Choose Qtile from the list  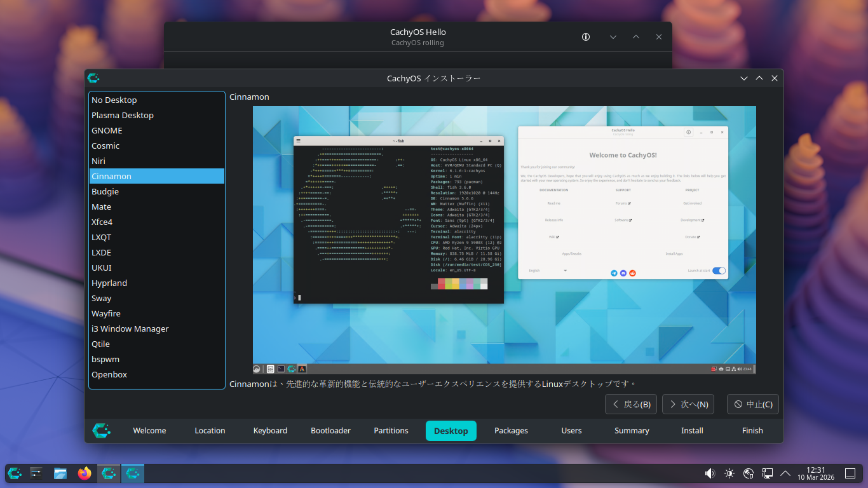157,344
